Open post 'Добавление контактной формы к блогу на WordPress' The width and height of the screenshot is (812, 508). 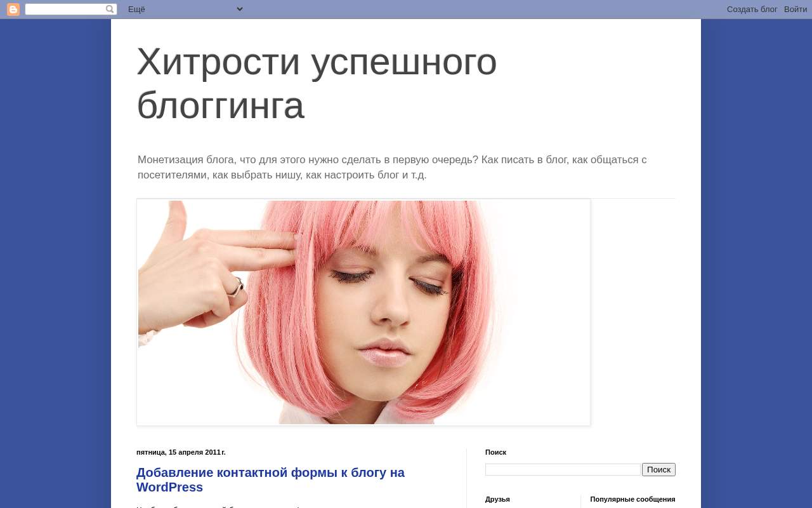pos(270,480)
